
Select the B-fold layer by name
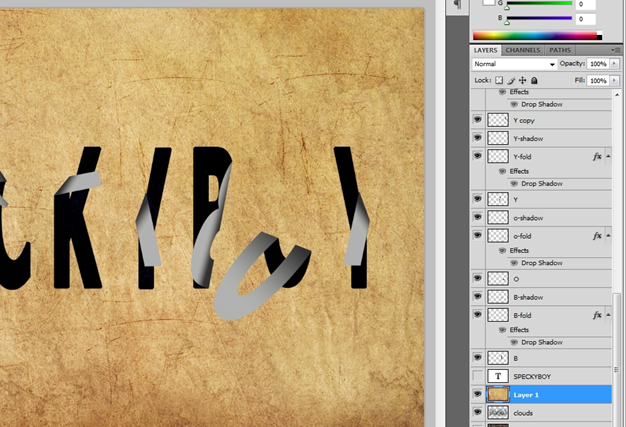522,316
